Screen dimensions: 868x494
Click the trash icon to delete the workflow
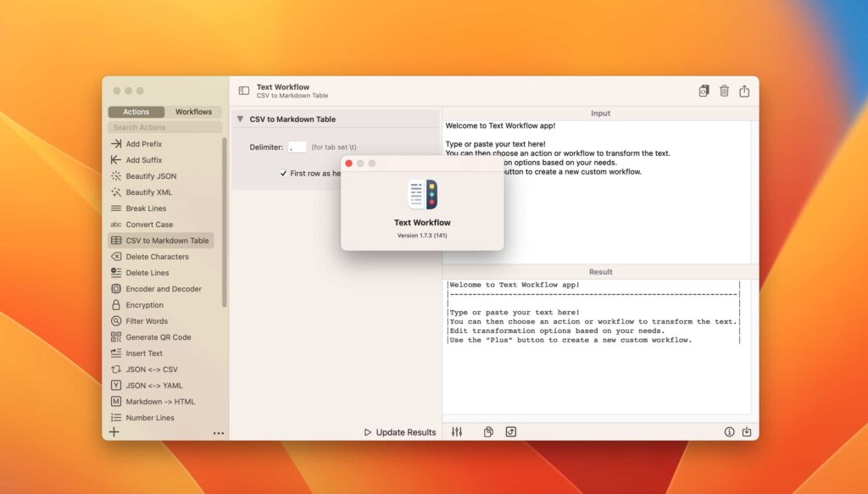pos(725,91)
